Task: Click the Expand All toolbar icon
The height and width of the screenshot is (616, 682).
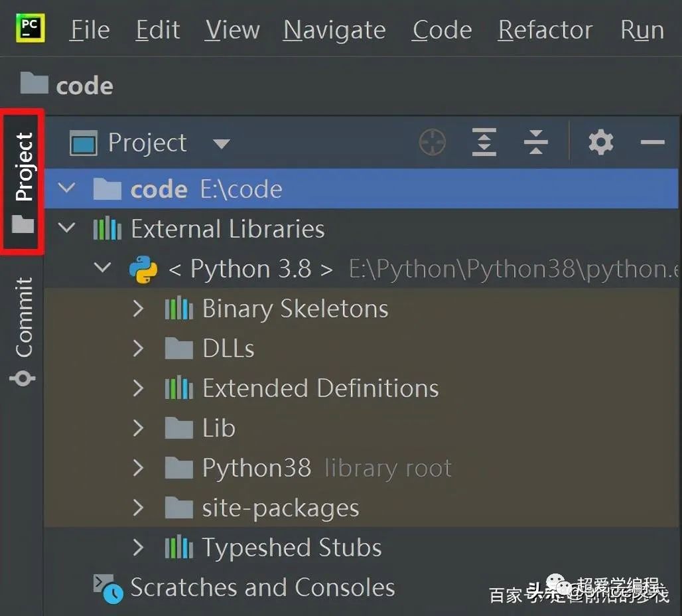Action: [484, 142]
